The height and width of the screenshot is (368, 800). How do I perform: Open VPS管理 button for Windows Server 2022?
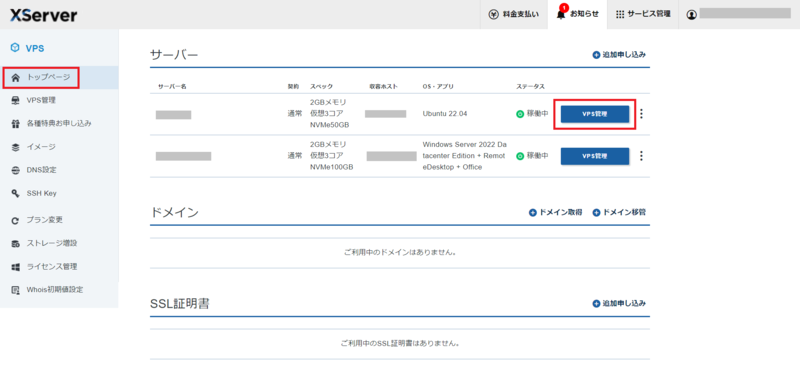(x=595, y=156)
